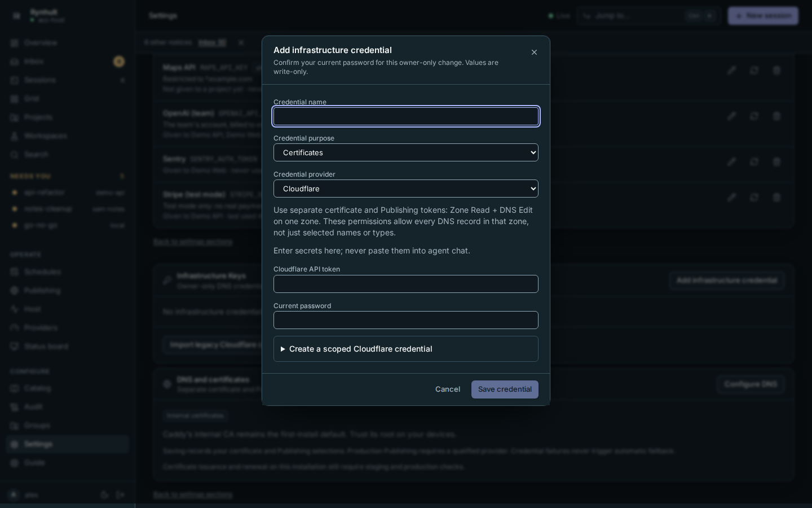Delete the Stripe (test mode) key
This screenshot has height=508, width=812.
[776, 198]
